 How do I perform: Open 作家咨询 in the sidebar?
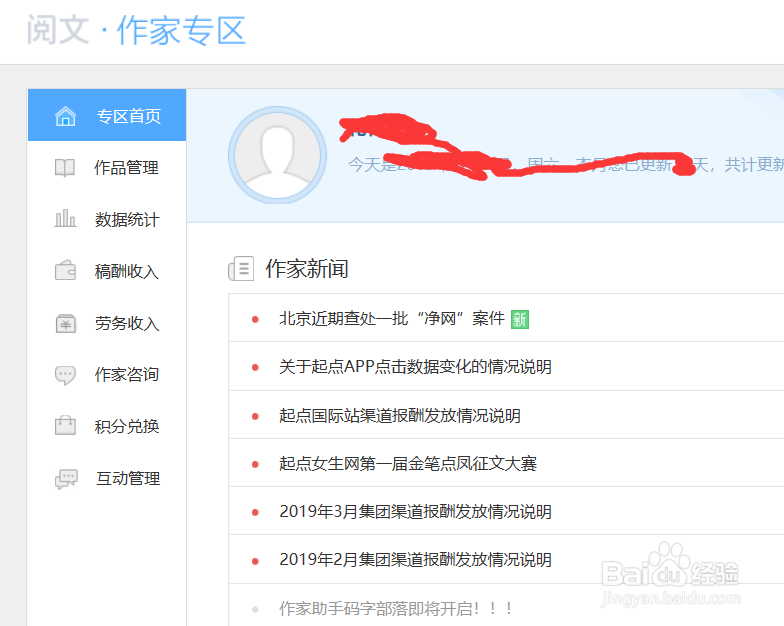pos(107,374)
